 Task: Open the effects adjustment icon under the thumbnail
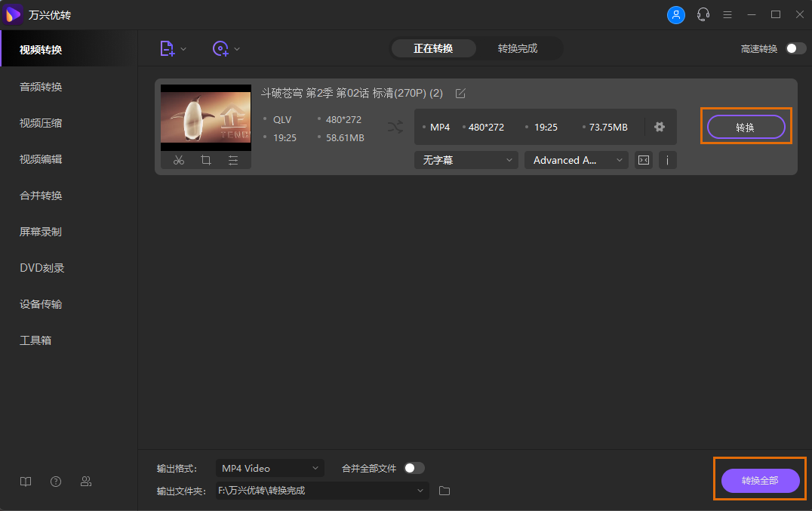tap(232, 160)
